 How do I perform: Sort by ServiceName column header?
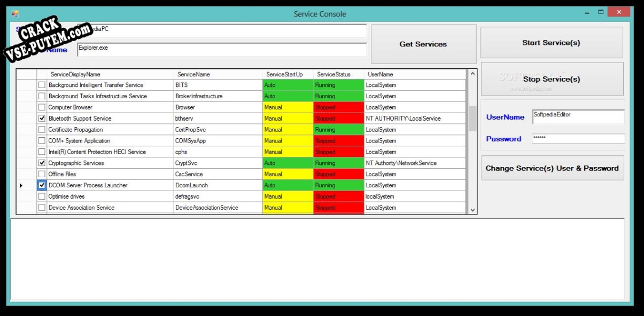click(x=218, y=74)
